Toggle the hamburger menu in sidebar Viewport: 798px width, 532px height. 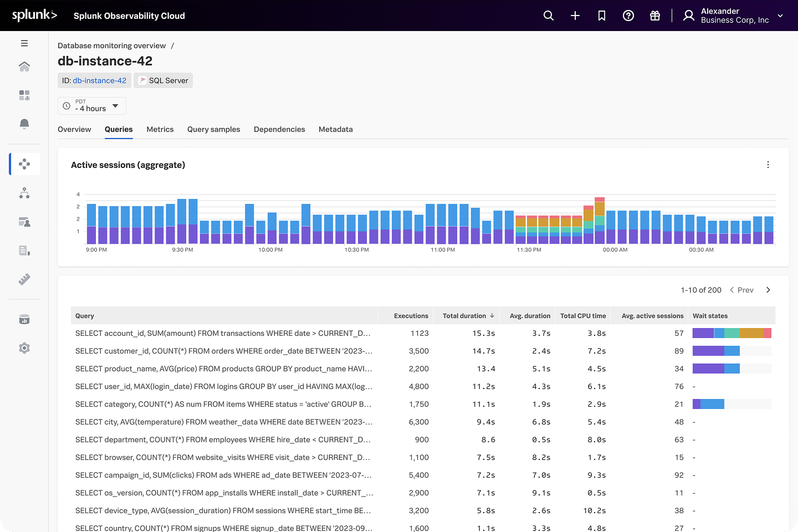click(x=24, y=43)
